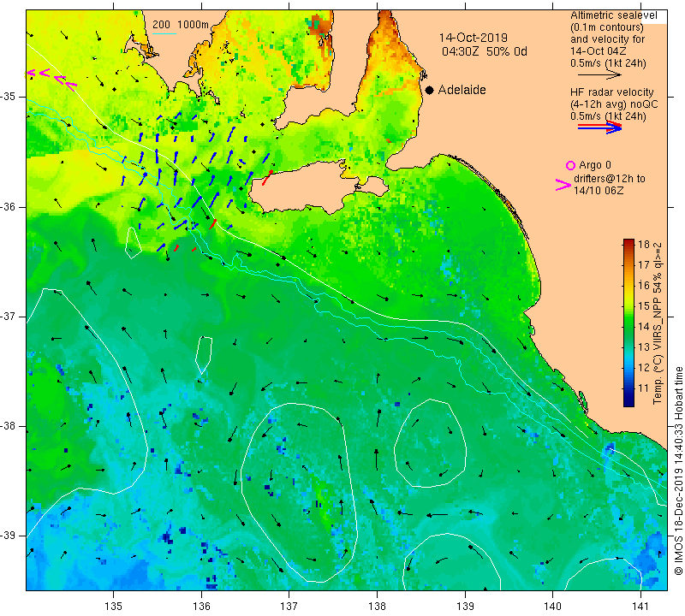
Task: Click the black Adelaide location dot
Action: tap(430, 90)
